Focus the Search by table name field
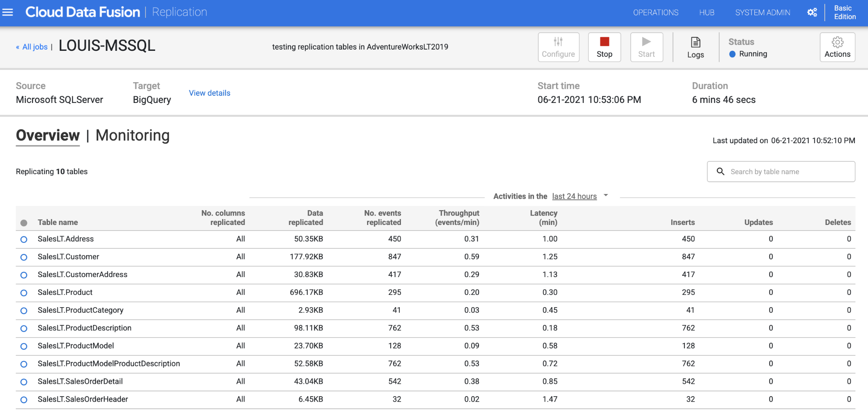 [x=781, y=172]
